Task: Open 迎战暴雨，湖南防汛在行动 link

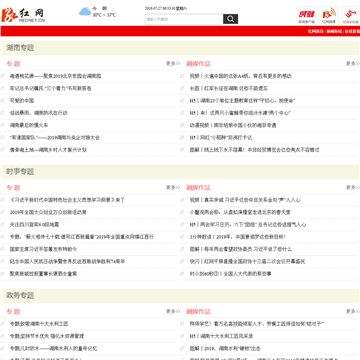Action: [x=38, y=113]
